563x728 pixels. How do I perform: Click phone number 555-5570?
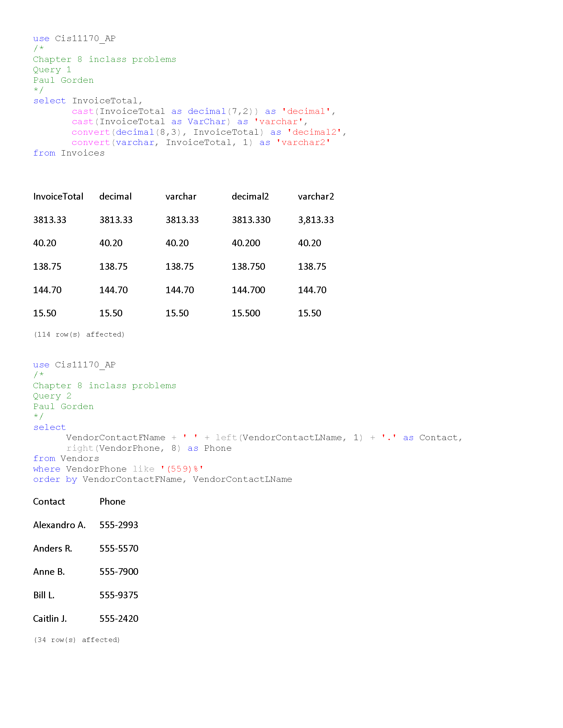pos(119,549)
